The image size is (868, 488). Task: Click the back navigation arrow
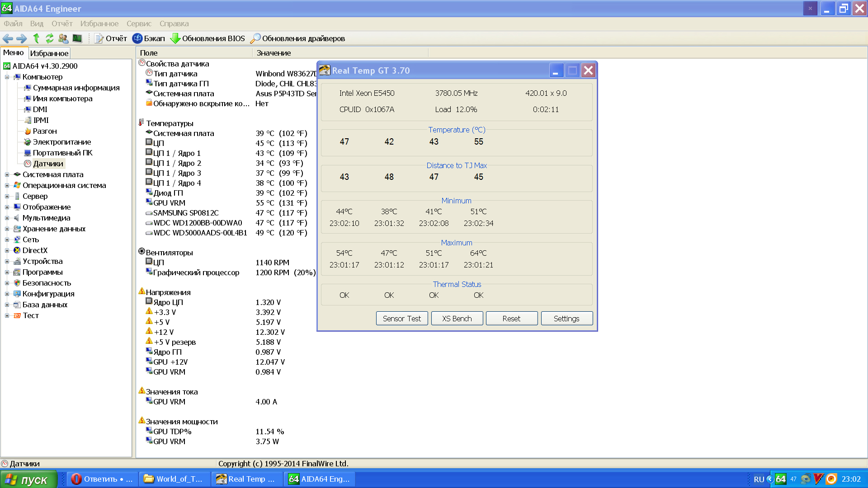8,38
